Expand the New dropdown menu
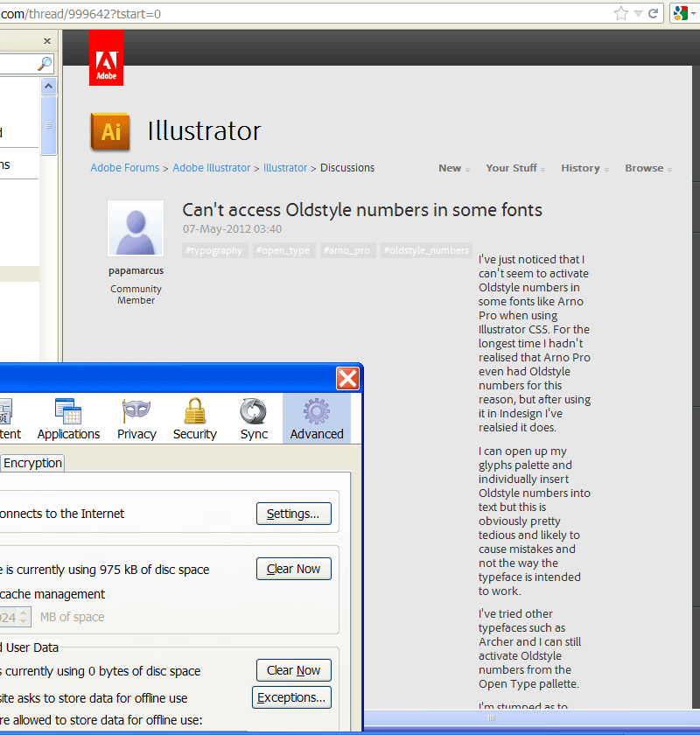Viewport: 700px width, 735px height. (454, 168)
